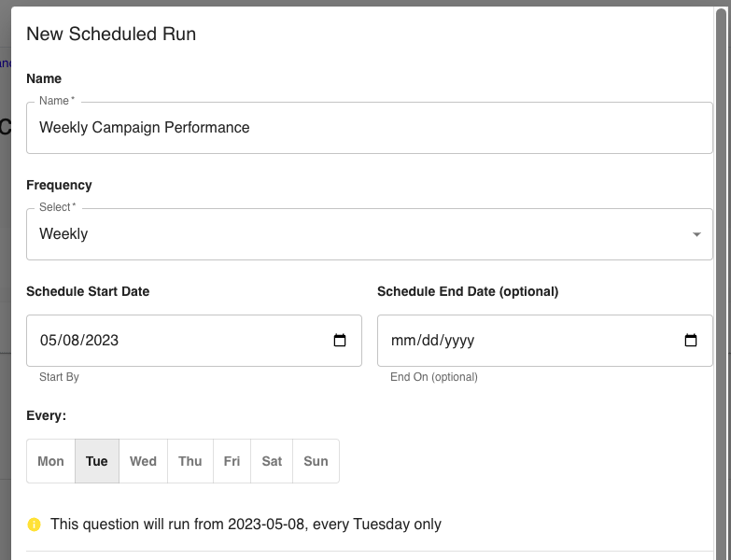Click the dialog's vertical scrollbar
Image resolution: width=731 pixels, height=560 pixels.
(x=720, y=280)
